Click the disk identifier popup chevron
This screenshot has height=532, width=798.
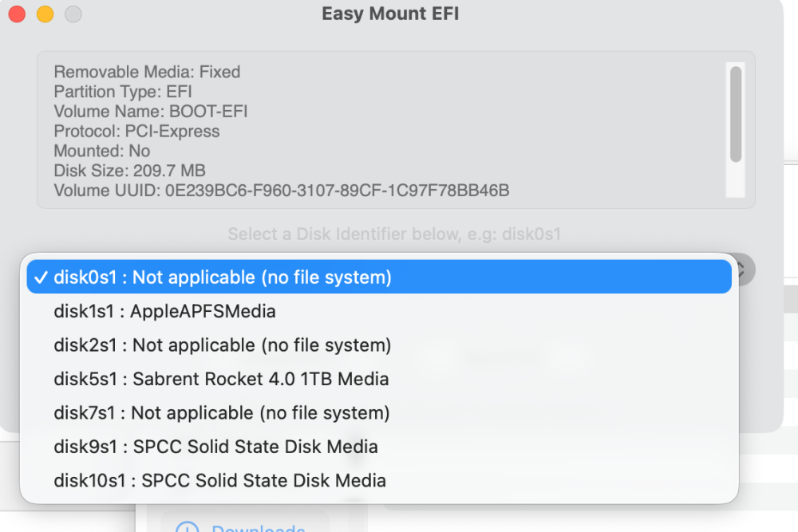tap(743, 270)
